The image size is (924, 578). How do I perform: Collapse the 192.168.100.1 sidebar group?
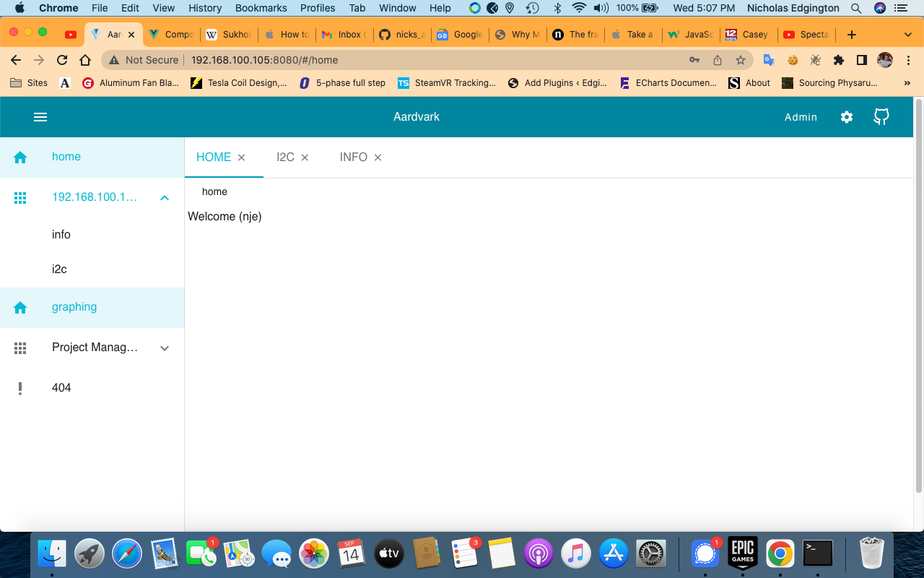(165, 198)
